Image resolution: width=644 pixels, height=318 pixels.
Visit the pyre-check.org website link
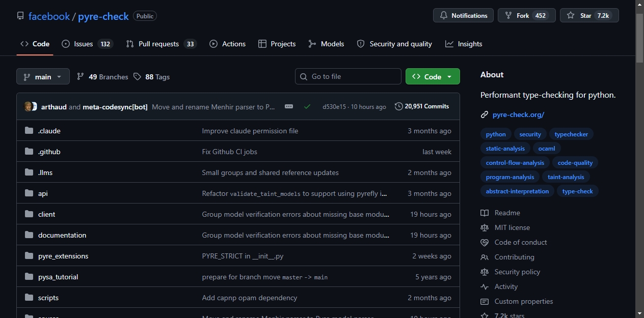coord(518,114)
